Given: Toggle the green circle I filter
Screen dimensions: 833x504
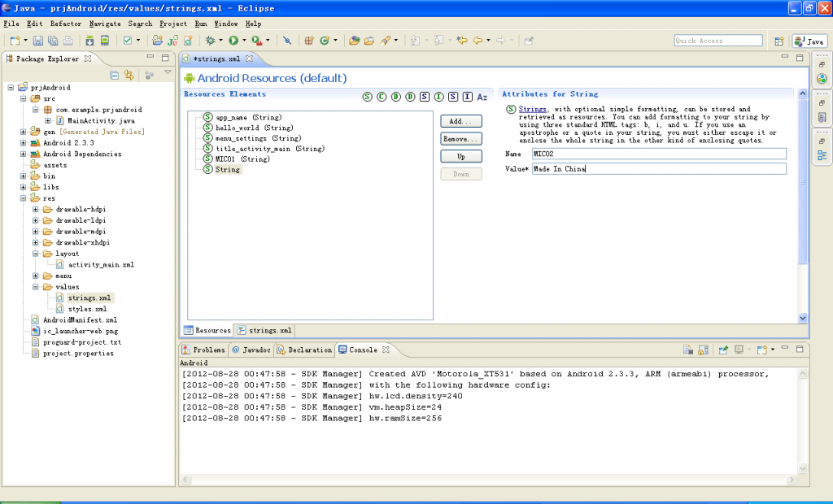Looking at the screenshot, I should tap(438, 97).
